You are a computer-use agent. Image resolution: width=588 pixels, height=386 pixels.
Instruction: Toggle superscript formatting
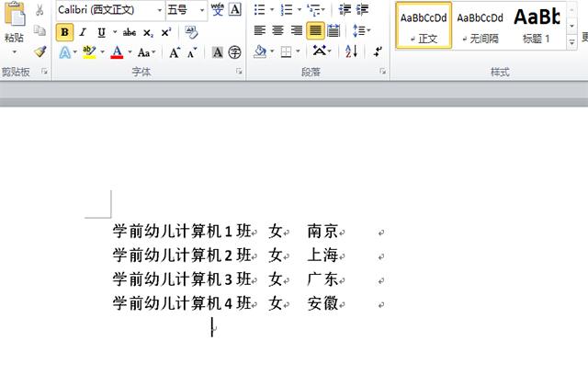coord(166,33)
